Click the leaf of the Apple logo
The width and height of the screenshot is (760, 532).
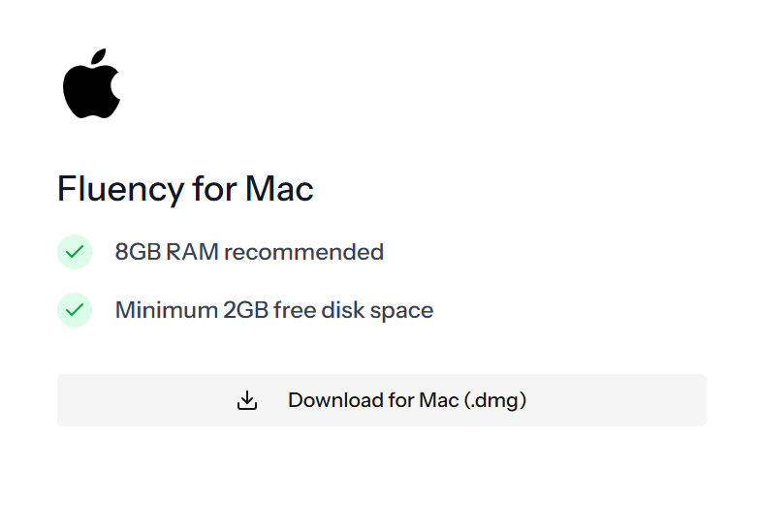coord(99,56)
